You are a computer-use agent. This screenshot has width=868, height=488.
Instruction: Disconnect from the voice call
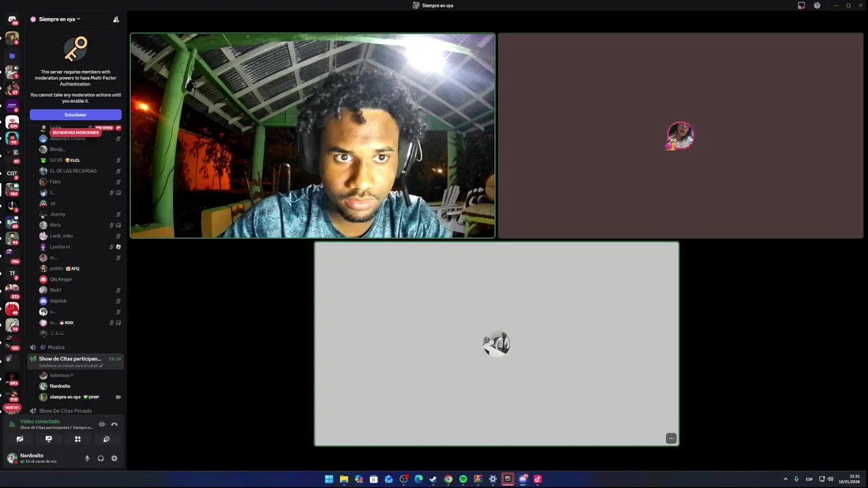tap(114, 424)
